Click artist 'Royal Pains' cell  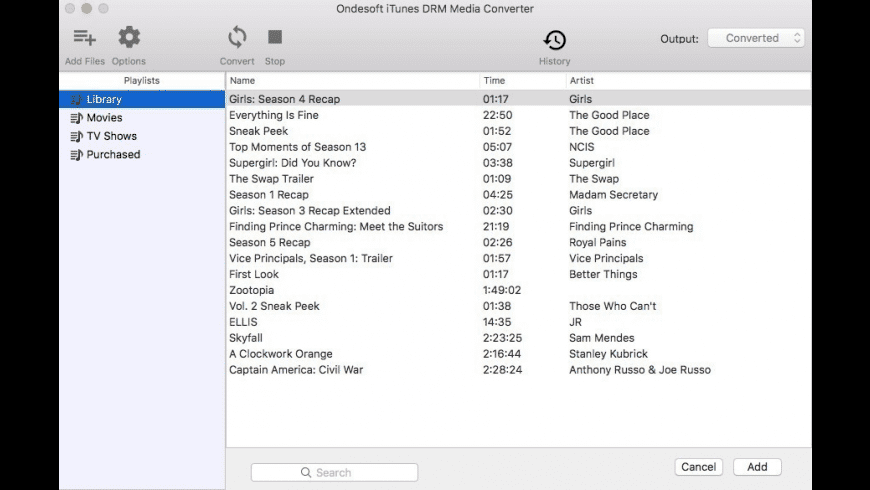pyautogui.click(x=598, y=242)
